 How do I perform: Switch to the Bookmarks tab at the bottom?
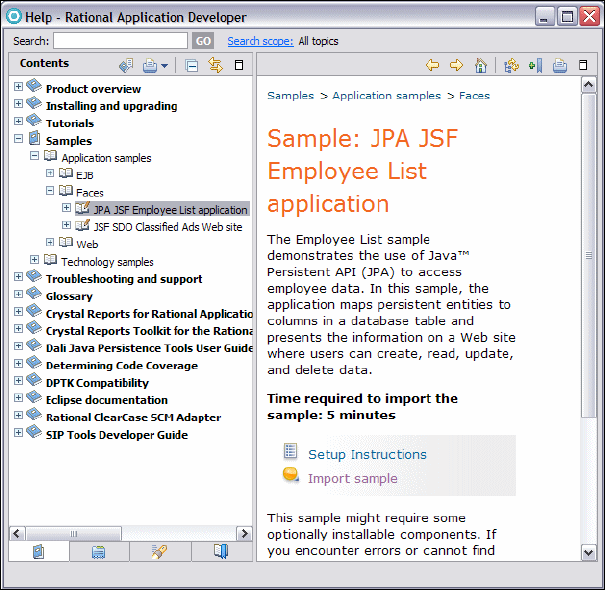[221, 551]
